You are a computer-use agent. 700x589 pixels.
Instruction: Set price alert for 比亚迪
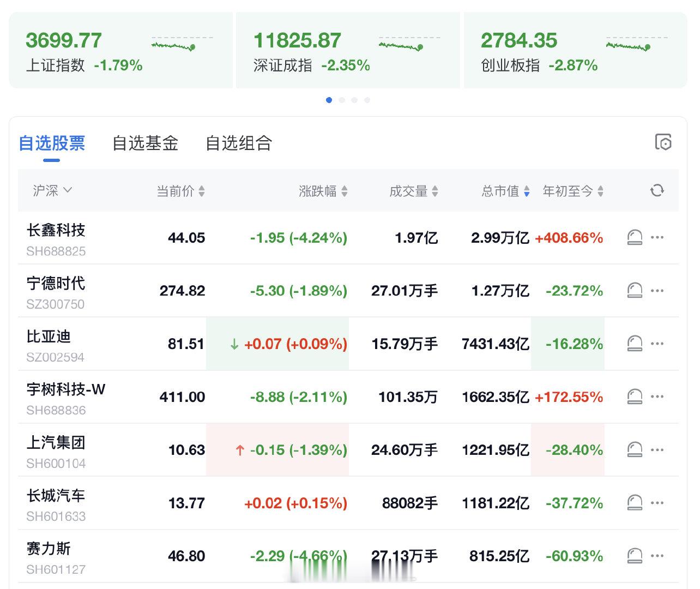click(x=635, y=344)
